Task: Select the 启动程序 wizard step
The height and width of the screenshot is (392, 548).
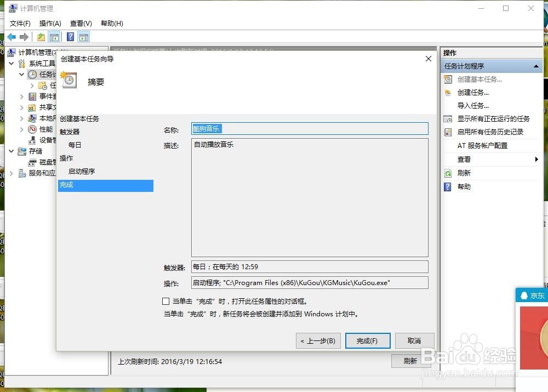Action: (x=82, y=172)
